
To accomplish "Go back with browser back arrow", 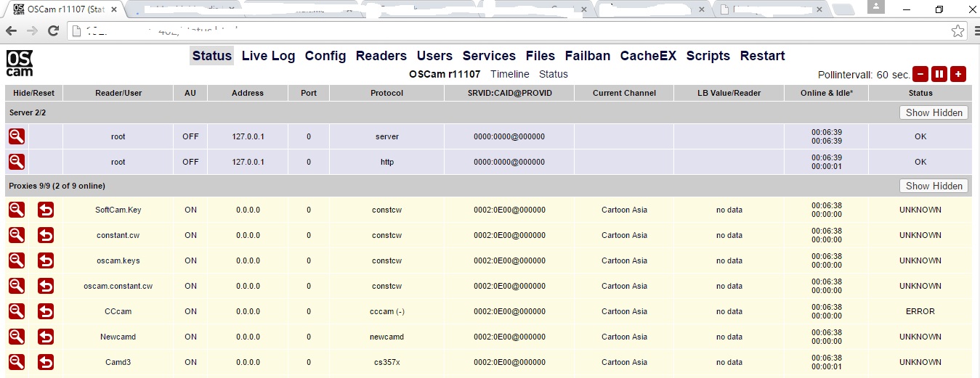I will 11,30.
